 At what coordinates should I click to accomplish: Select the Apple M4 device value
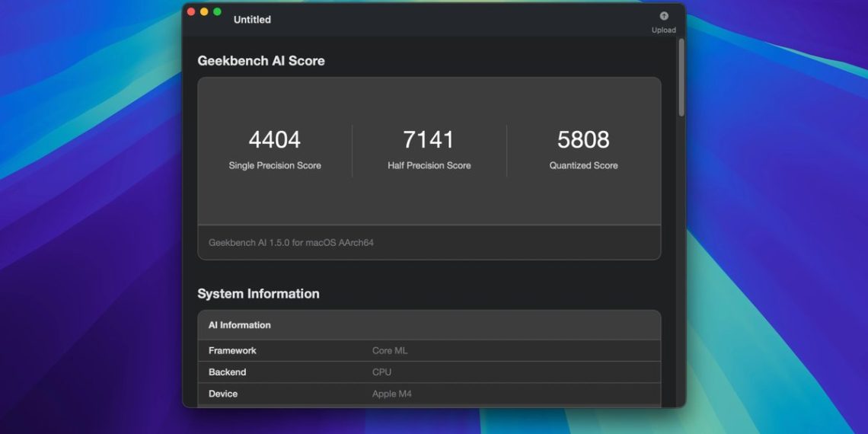coord(391,394)
